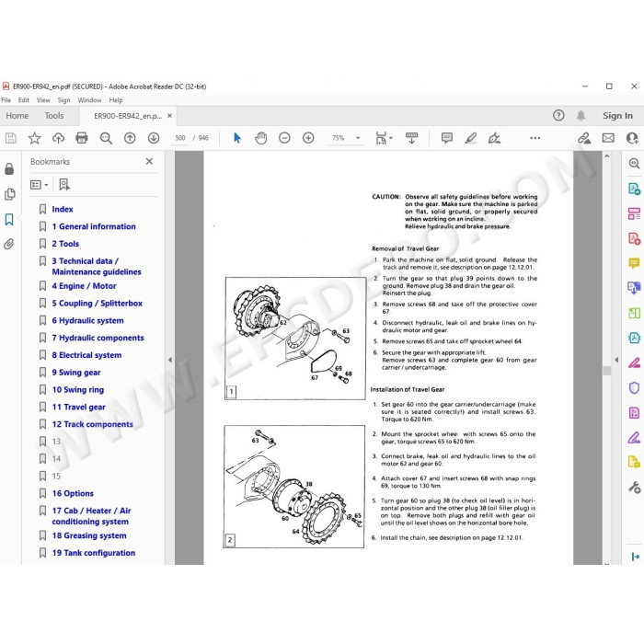
Task: Switch to the Home tab
Action: coord(17,116)
